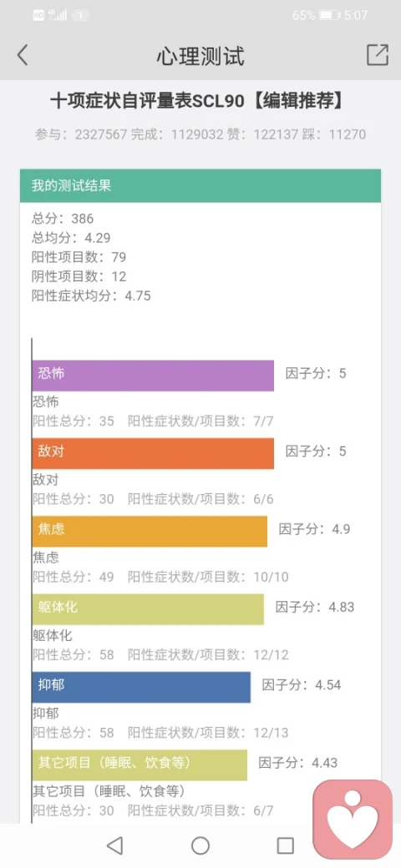The height and width of the screenshot is (868, 401).
Task: Select the yellow 焦虑 bar
Action: (x=150, y=532)
